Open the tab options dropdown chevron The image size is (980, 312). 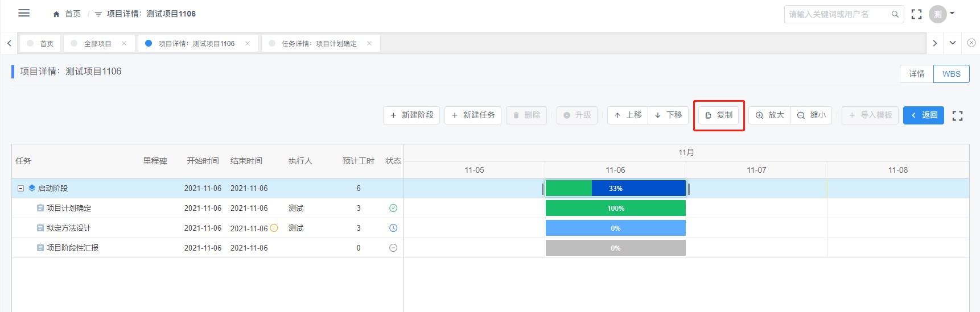pos(953,43)
